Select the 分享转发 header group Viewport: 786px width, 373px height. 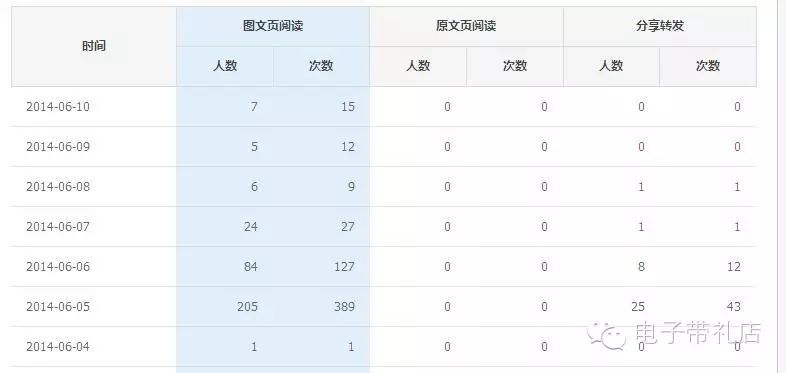point(660,26)
